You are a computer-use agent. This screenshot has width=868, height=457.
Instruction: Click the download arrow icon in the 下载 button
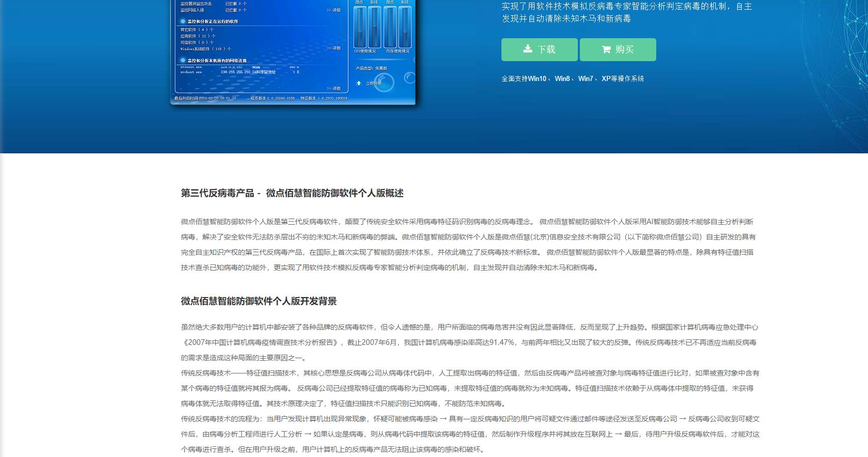pos(528,49)
